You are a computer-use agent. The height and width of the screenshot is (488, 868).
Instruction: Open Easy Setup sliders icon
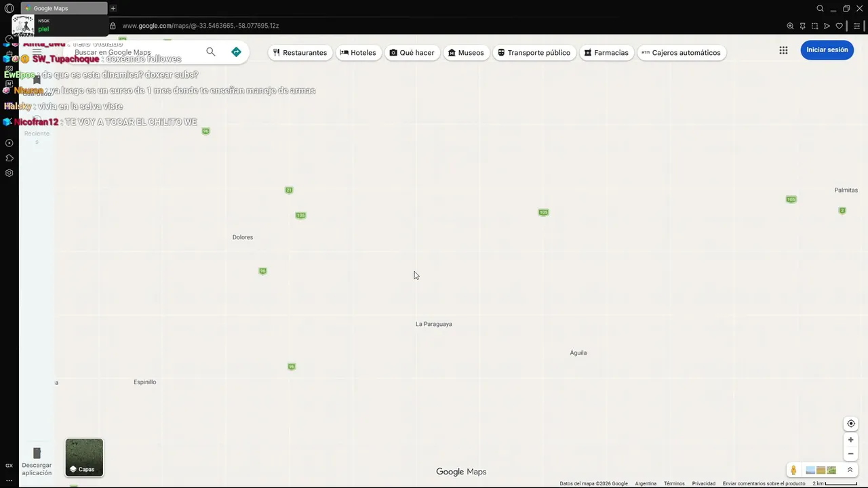point(857,26)
